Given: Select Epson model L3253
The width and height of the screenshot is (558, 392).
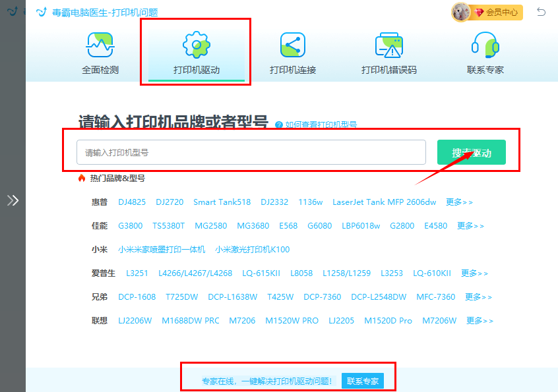Looking at the screenshot, I should tap(392, 273).
